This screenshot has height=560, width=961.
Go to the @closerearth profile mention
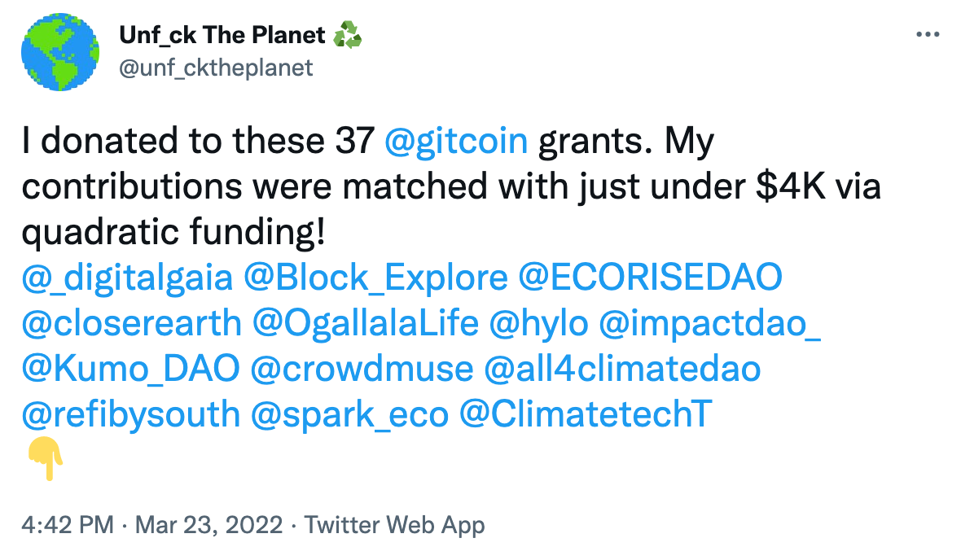(x=131, y=324)
